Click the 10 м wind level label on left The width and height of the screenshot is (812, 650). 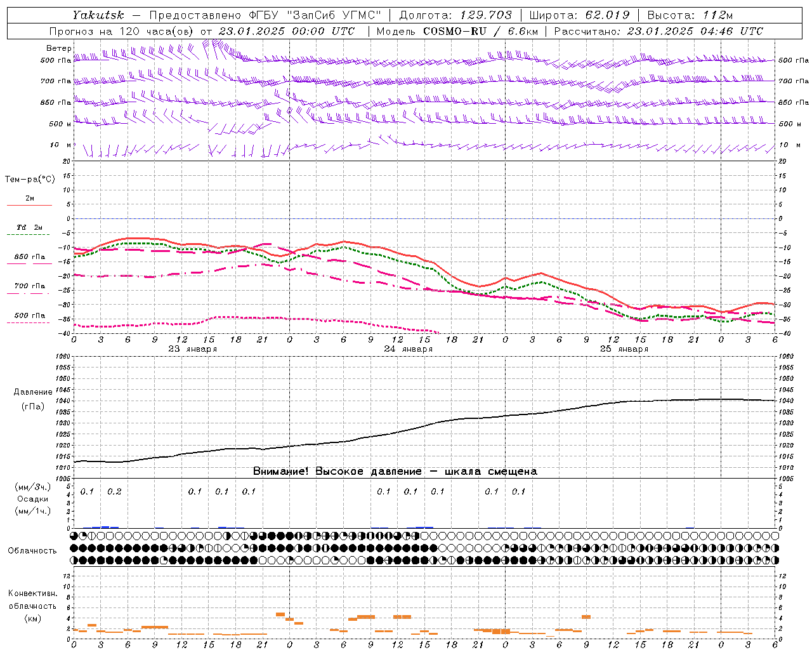61,145
